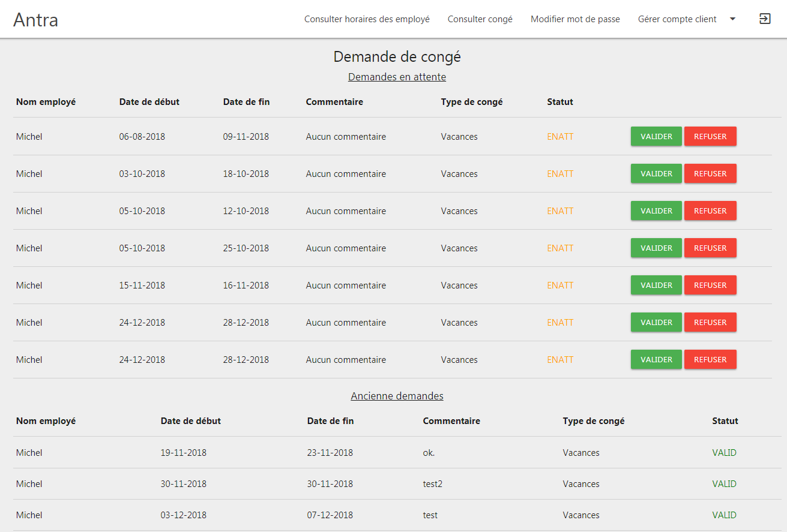This screenshot has width=787, height=532.
Task: Click Vacances in the 03-12-2018 row
Action: (x=581, y=515)
